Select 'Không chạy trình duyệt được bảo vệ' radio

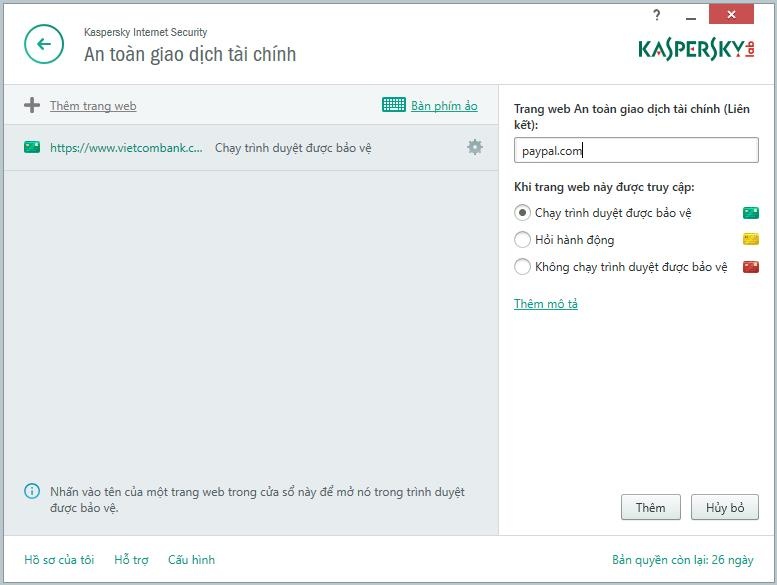click(x=522, y=266)
